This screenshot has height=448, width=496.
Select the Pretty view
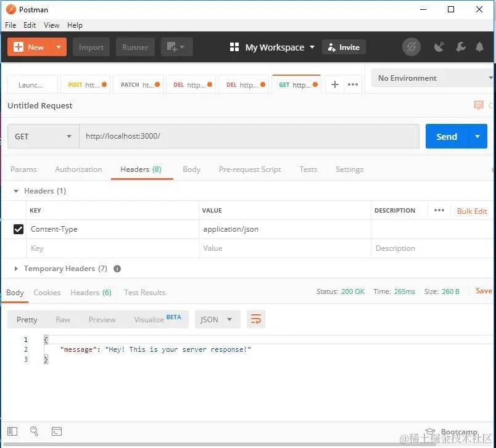coord(27,320)
